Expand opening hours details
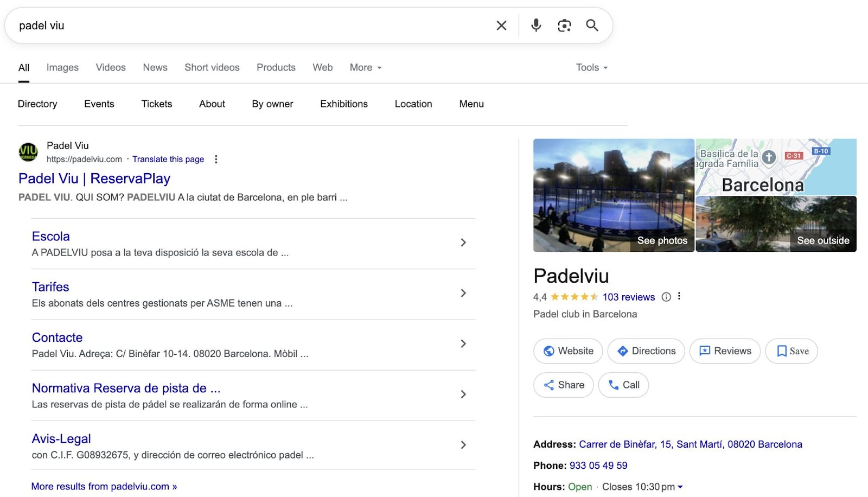The width and height of the screenshot is (868, 497). [680, 487]
